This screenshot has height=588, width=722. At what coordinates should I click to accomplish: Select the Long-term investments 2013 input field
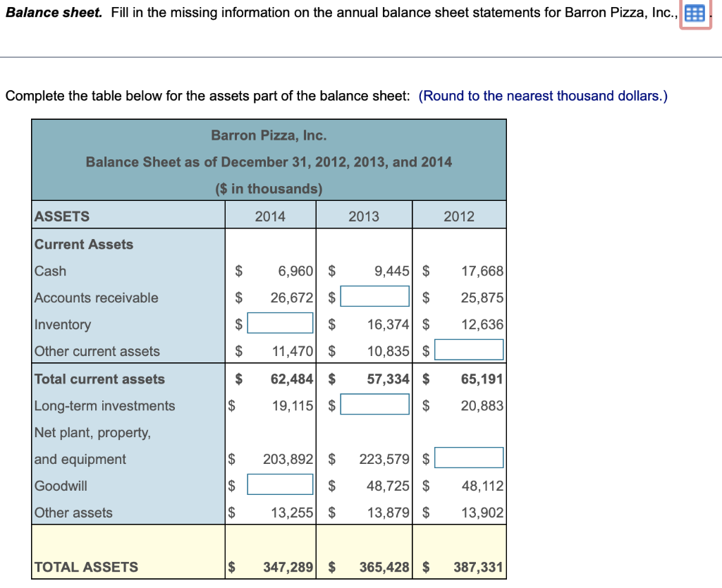(375, 403)
